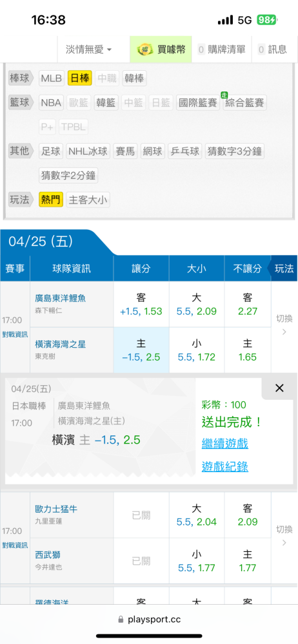298x644 pixels.
Task: Open the 訊息 messages tab
Action: [x=273, y=50]
